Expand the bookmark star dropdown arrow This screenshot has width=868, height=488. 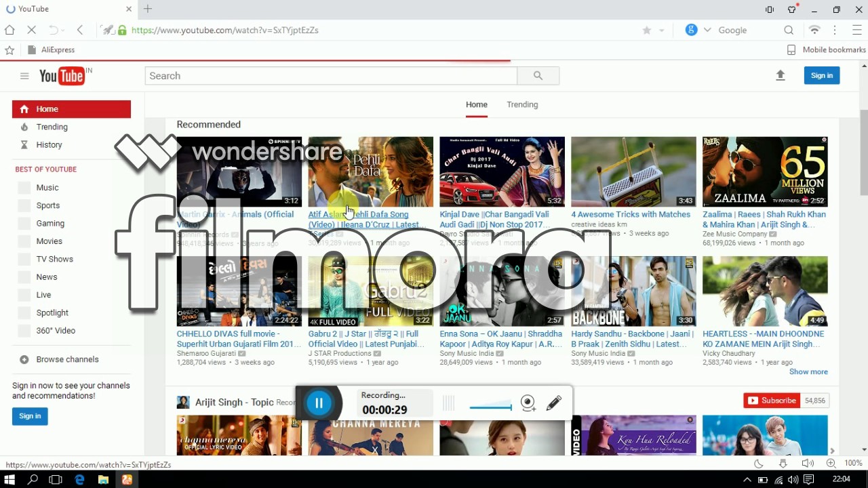661,30
